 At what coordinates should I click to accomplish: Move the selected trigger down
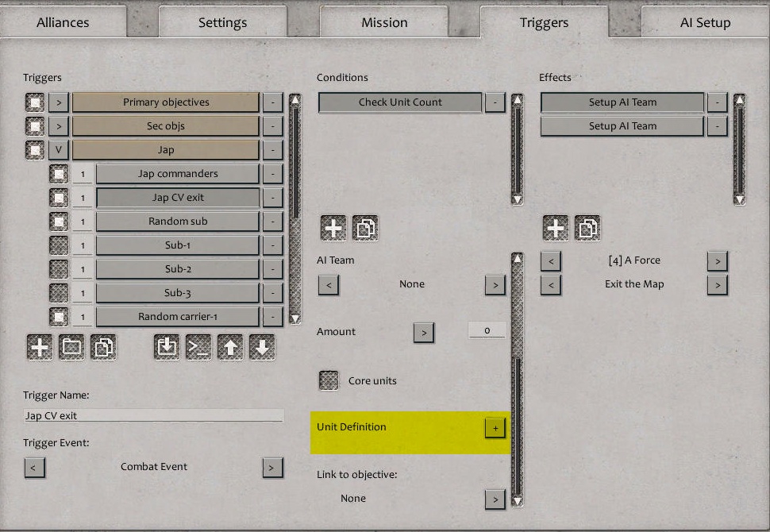[x=262, y=347]
